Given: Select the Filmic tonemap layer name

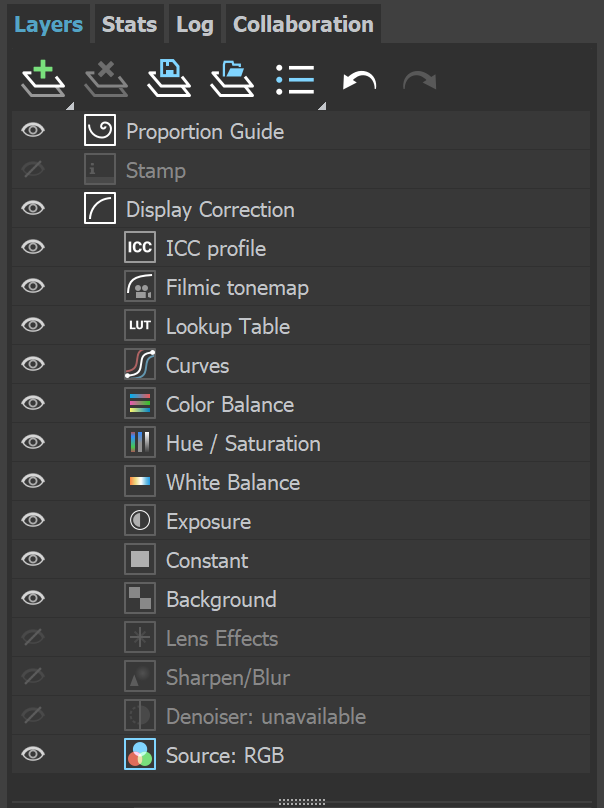Looking at the screenshot, I should 237,288.
